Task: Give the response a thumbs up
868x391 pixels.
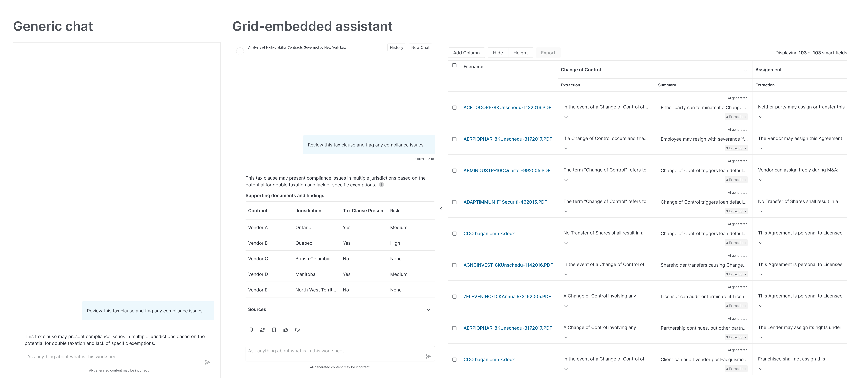Action: point(286,330)
